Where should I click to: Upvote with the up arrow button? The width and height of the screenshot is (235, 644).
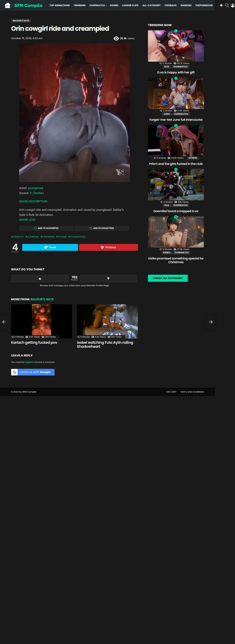40,279
